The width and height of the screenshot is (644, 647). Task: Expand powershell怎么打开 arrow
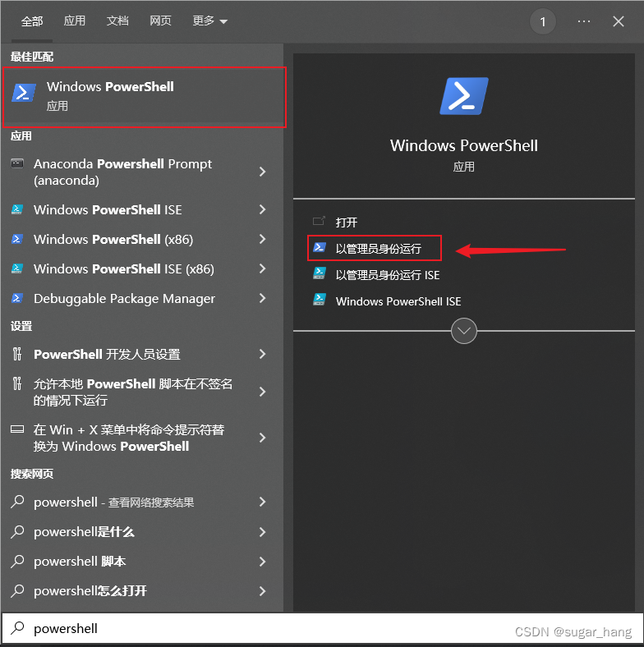[262, 591]
